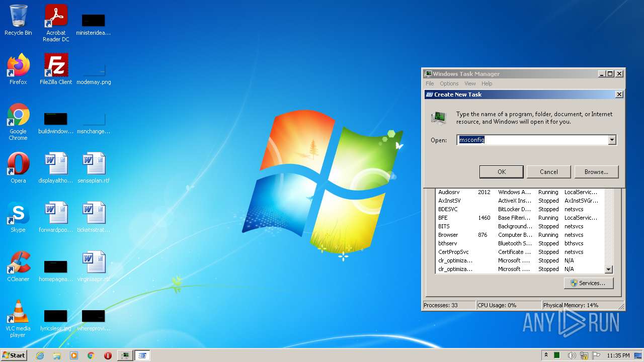644x362 pixels.
Task: Select VLC media player desktop icon
Action: pos(18,319)
